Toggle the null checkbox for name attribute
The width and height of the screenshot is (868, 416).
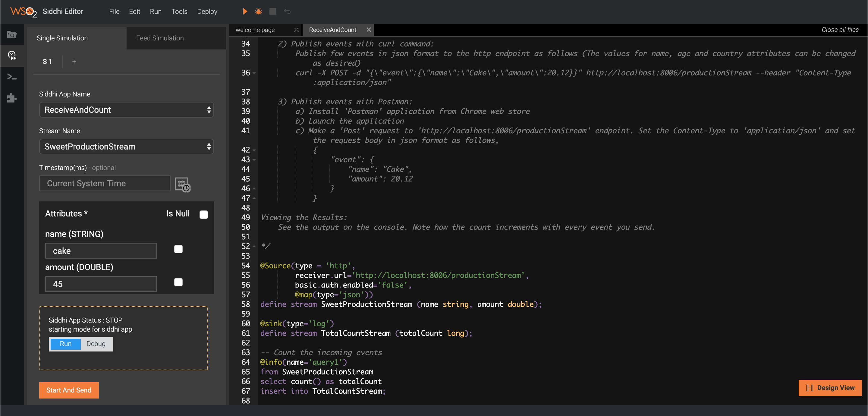[x=178, y=249]
